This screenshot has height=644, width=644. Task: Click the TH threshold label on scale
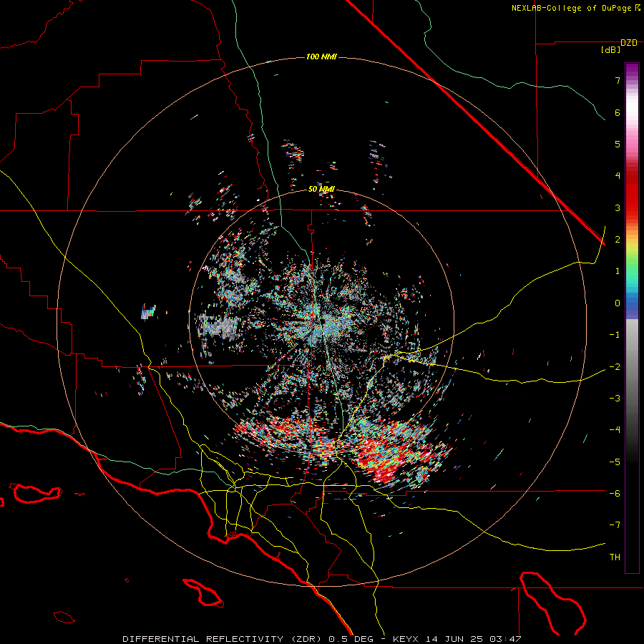[615, 557]
